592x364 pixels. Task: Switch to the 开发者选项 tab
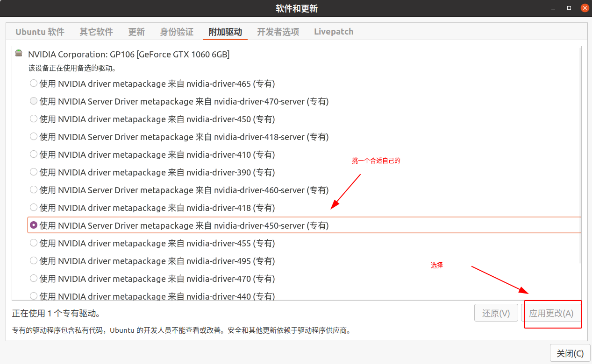tap(278, 32)
